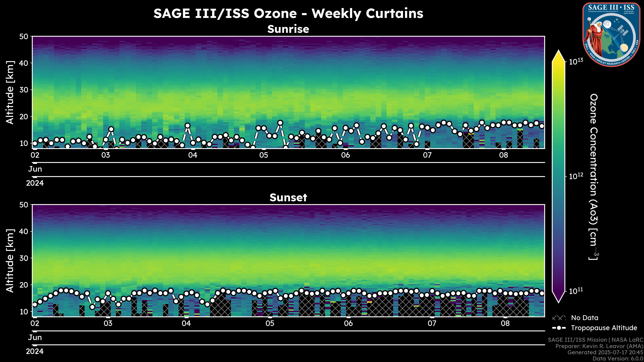Click the Sunrise Altitude [km] axis label

tap(10, 93)
